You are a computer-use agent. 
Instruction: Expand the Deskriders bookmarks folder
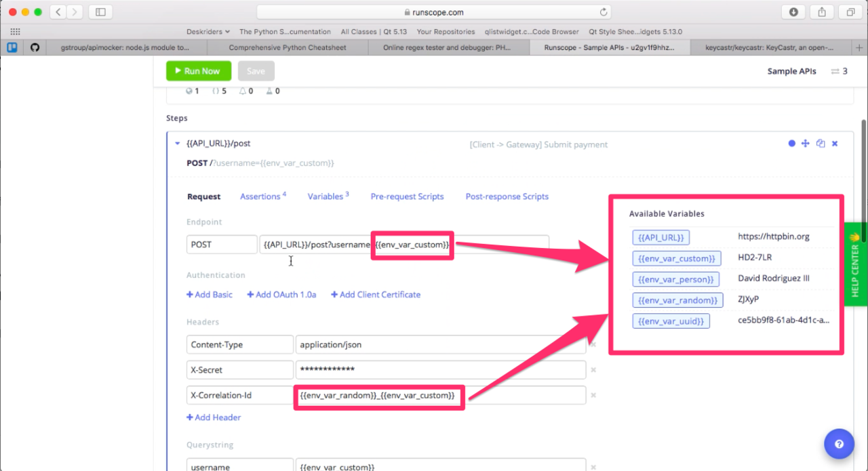[208, 31]
